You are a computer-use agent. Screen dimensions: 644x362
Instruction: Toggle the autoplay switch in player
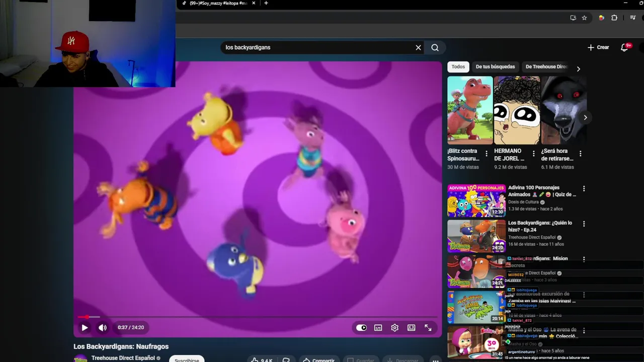361,328
